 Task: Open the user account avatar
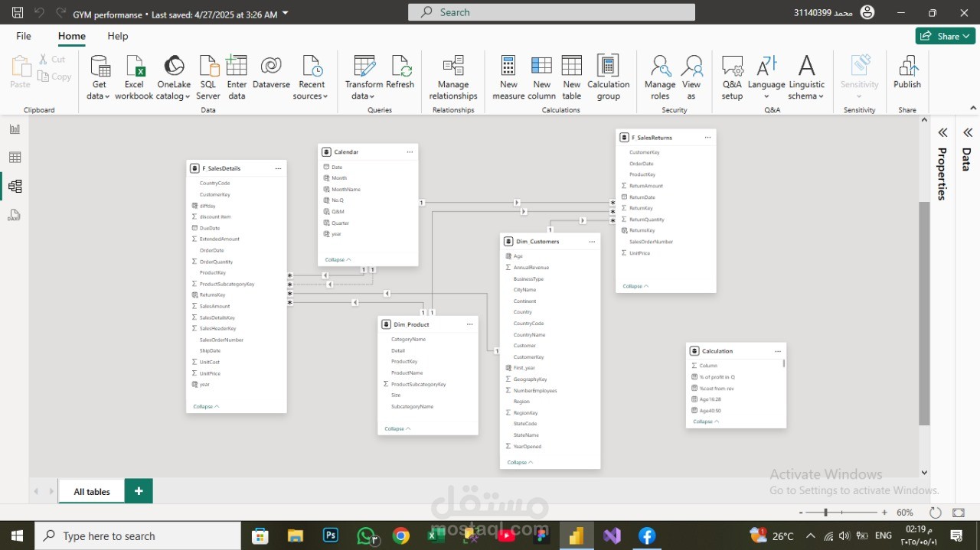pyautogui.click(x=867, y=12)
